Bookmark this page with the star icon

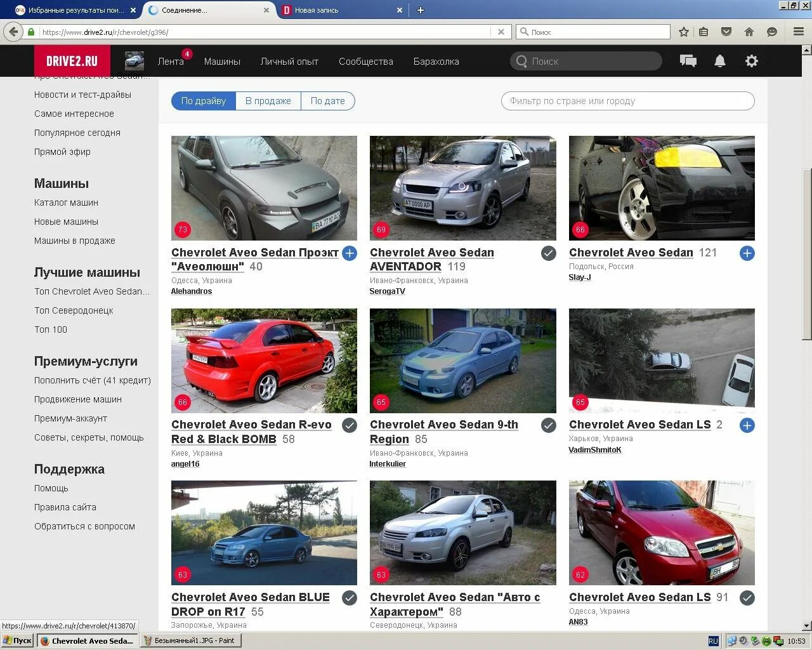pyautogui.click(x=684, y=32)
